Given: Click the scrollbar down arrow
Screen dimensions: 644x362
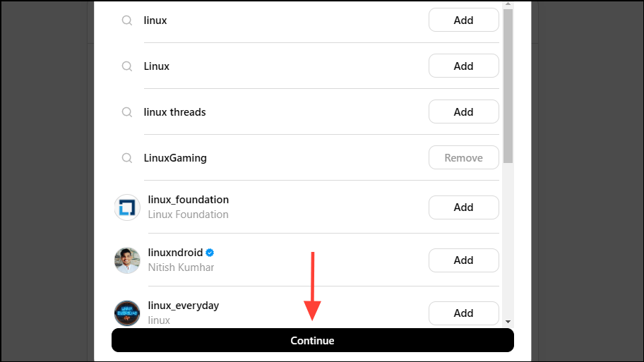Looking at the screenshot, I should pyautogui.click(x=508, y=322).
